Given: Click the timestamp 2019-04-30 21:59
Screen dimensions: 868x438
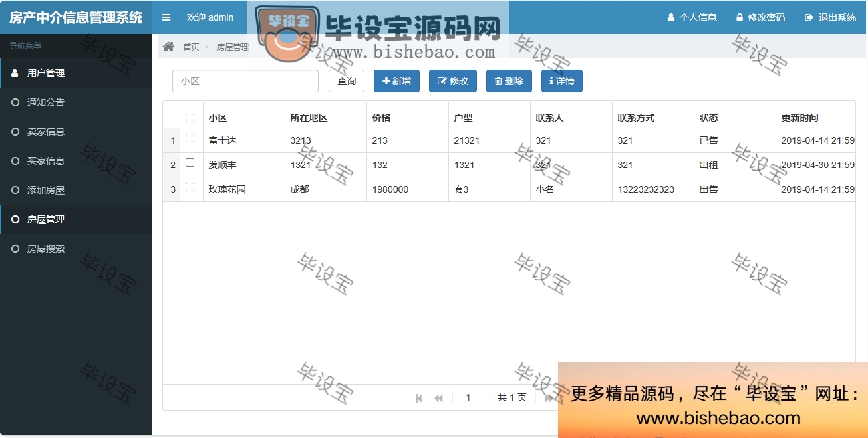Looking at the screenshot, I should 817,165.
